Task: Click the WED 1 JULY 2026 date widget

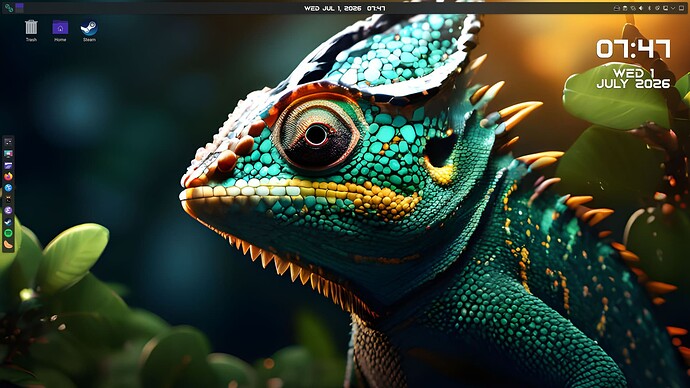Action: click(633, 78)
